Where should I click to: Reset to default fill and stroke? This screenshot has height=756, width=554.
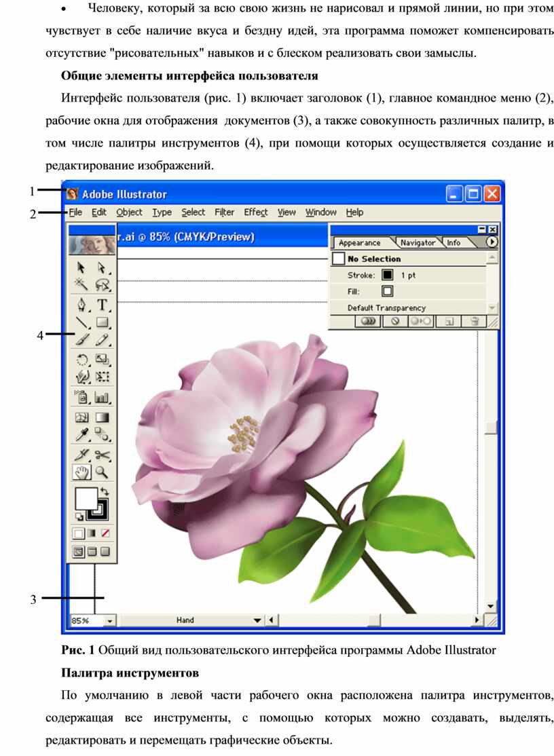[x=79, y=516]
